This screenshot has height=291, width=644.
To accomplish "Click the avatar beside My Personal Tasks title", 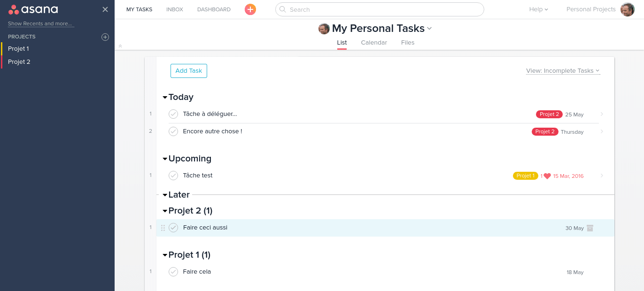I will click(324, 29).
